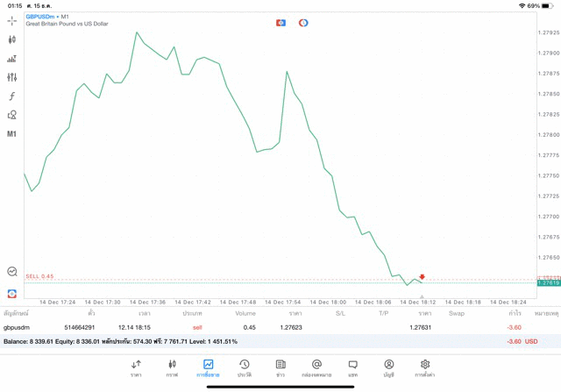Open the candlestick chart type icon
Image resolution: width=561 pixels, height=392 pixels.
click(11, 39)
